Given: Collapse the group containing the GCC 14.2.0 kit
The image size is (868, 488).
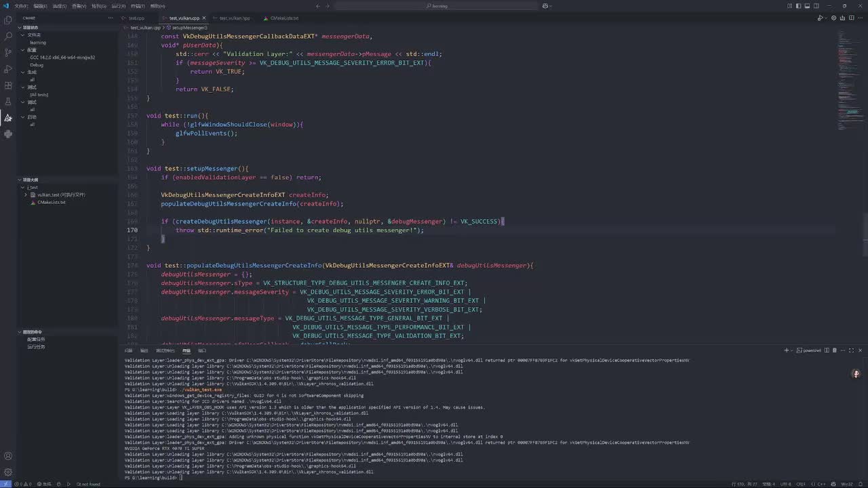Looking at the screenshot, I should click(x=22, y=50).
